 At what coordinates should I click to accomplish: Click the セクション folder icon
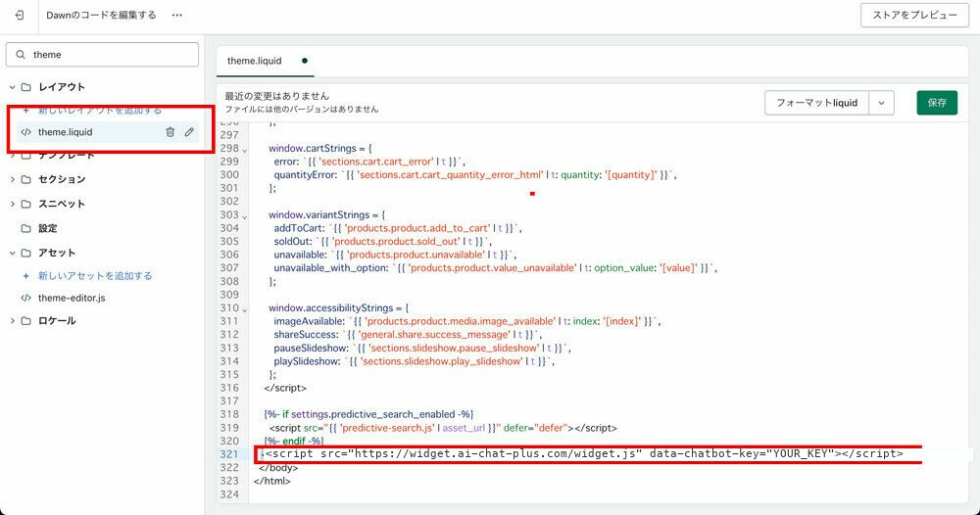(x=26, y=179)
